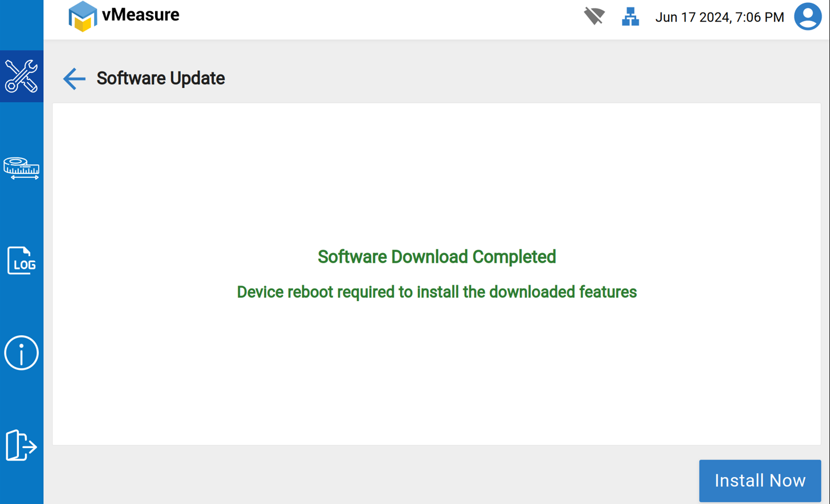View device information via the info circle icon
Screen dimensions: 830x504
[21, 352]
